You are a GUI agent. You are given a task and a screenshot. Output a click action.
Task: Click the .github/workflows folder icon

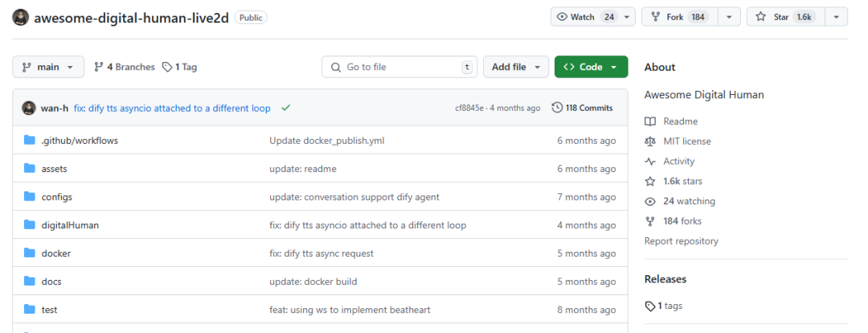pos(30,141)
